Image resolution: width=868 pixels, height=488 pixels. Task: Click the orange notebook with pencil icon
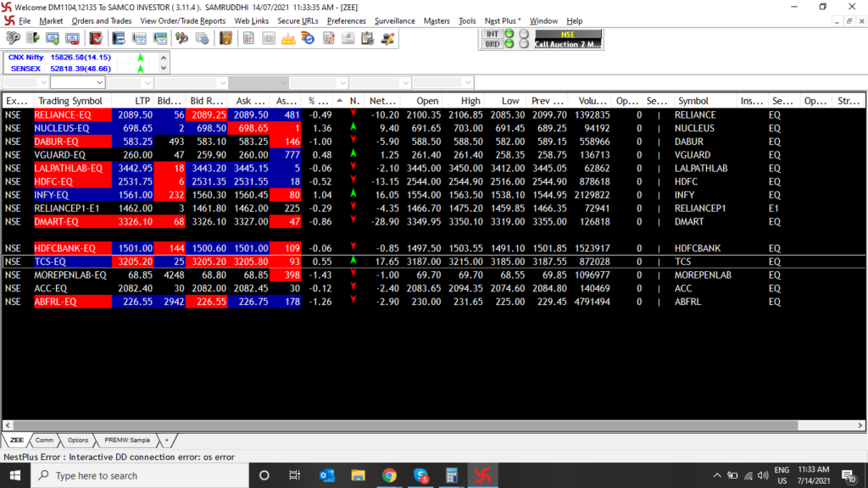click(x=225, y=38)
